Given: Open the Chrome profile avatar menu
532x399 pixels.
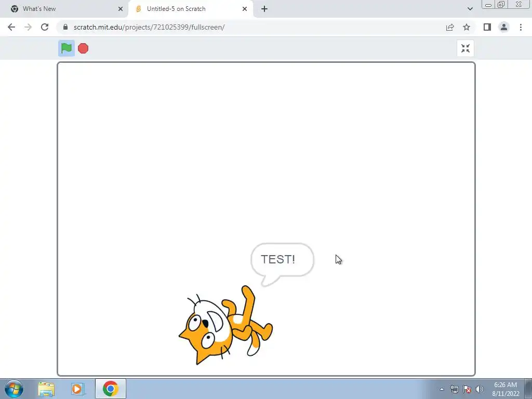Looking at the screenshot, I should (x=504, y=27).
